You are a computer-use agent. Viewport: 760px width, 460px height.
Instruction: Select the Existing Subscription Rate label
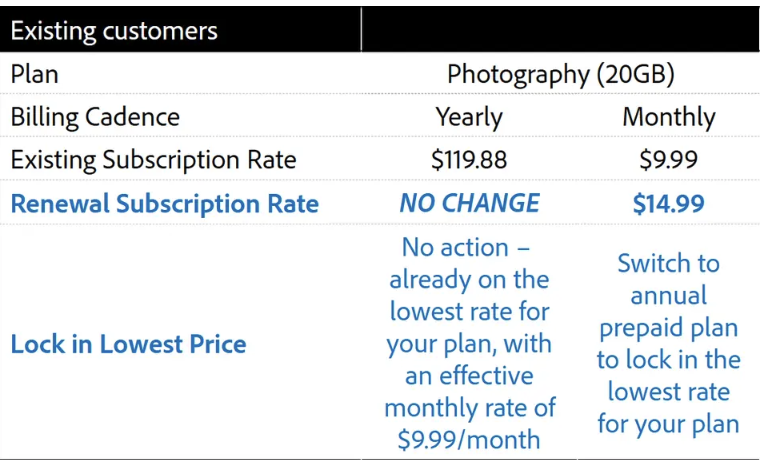[153, 160]
